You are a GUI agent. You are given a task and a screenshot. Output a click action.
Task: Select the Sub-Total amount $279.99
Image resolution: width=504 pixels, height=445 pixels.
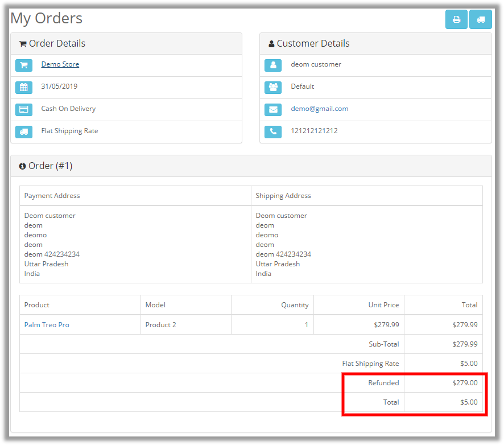tap(465, 344)
